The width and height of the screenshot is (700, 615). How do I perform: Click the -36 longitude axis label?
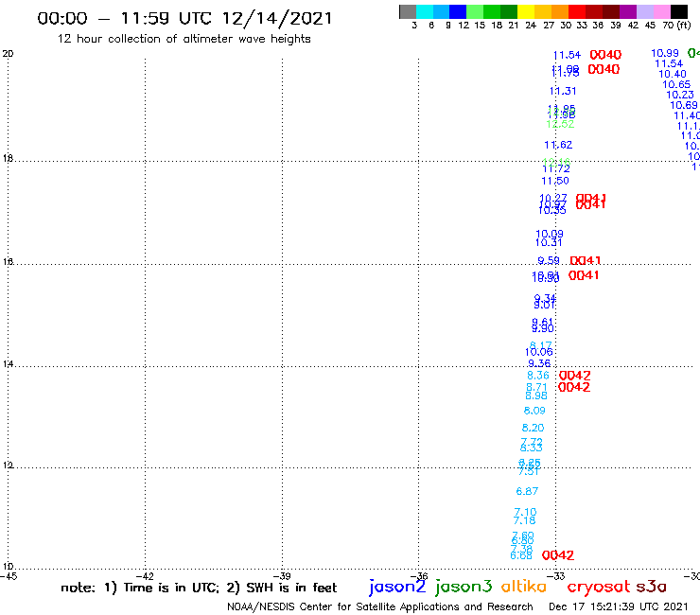[x=420, y=576]
